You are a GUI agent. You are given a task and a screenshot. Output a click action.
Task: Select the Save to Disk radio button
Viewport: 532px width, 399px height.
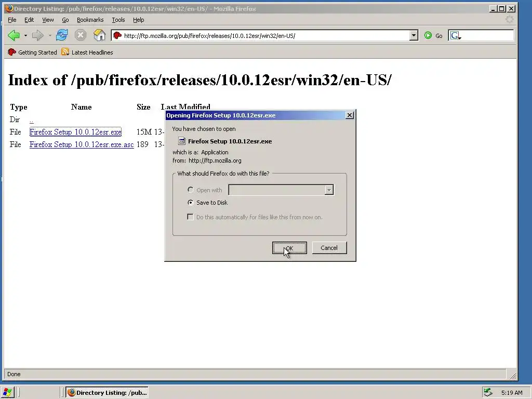190,202
